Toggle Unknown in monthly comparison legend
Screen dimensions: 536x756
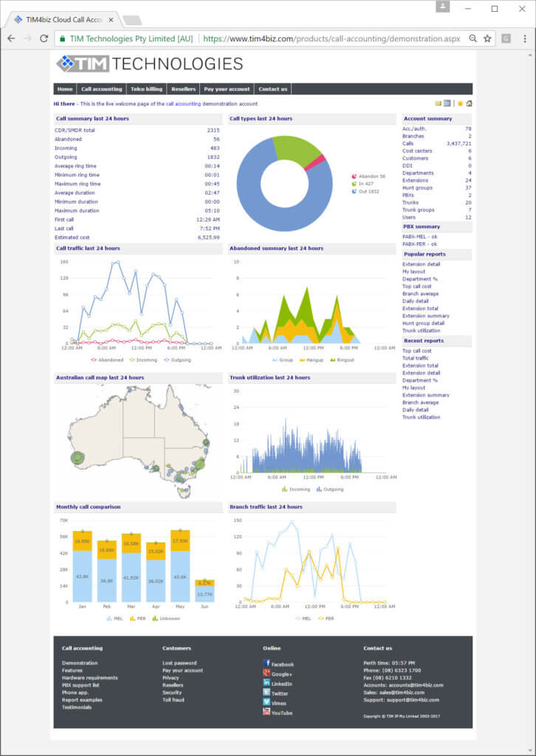[x=166, y=618]
